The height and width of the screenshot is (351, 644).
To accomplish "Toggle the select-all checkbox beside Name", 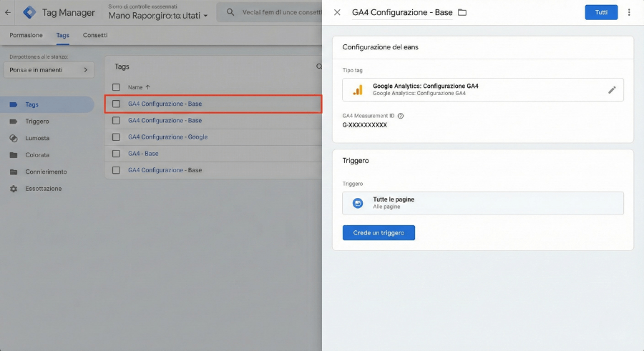I will [x=116, y=87].
